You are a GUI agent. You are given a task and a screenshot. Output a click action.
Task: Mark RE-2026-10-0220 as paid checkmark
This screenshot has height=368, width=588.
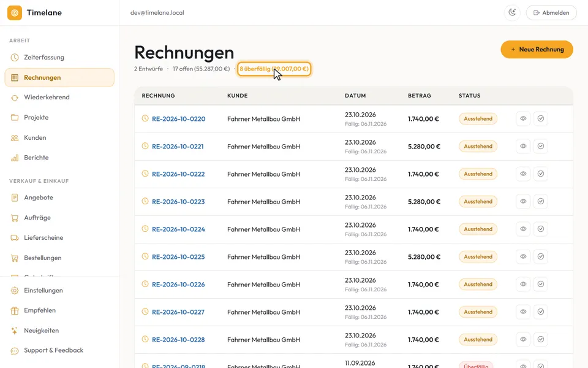coord(541,118)
